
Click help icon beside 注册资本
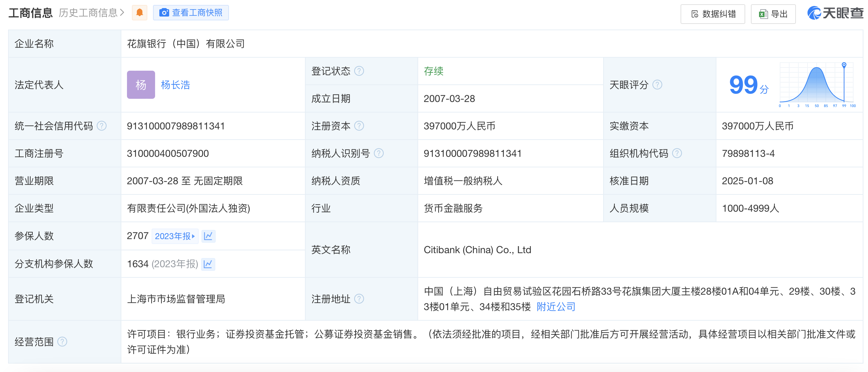(x=359, y=126)
